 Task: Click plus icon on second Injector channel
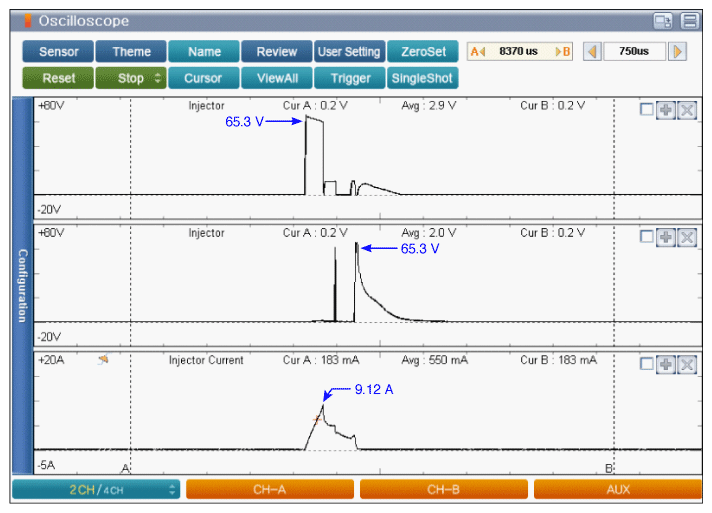(666, 237)
